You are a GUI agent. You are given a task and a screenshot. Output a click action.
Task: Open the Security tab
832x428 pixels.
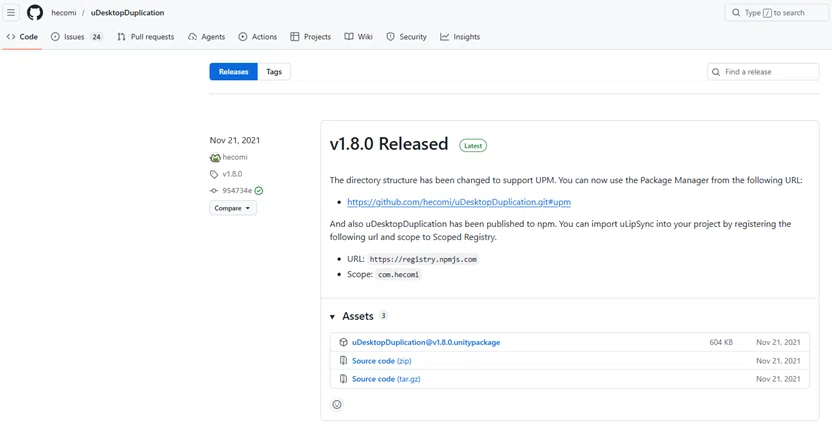406,37
